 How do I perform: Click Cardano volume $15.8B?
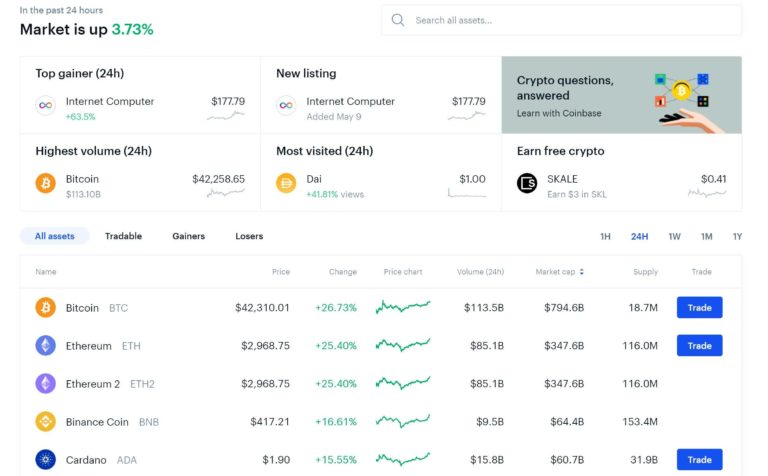pos(487,460)
